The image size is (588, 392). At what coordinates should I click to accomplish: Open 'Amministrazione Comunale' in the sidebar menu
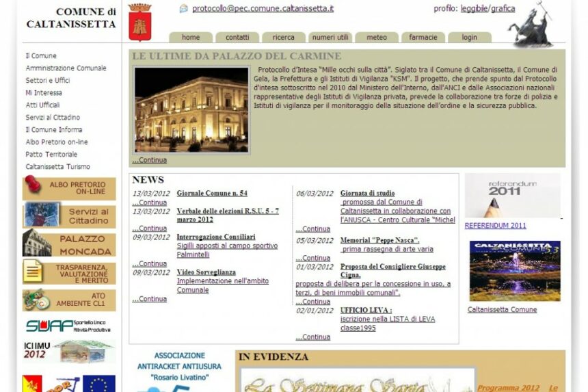pyautogui.click(x=66, y=68)
